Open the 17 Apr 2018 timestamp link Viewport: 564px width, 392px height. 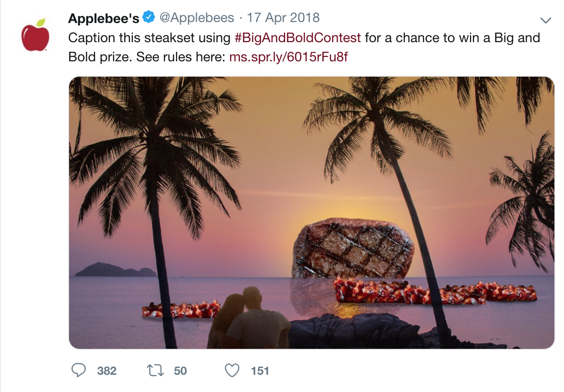click(283, 18)
